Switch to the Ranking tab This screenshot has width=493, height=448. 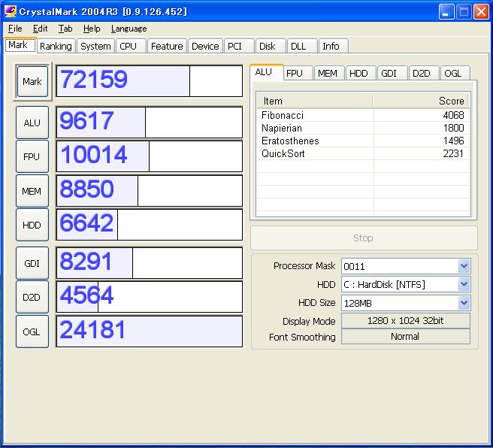(56, 46)
